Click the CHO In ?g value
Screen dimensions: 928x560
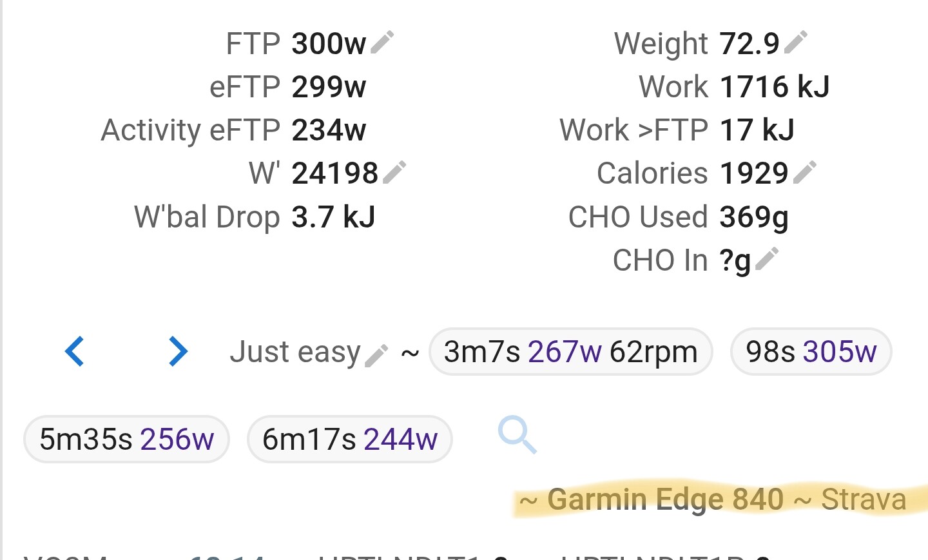click(x=735, y=260)
